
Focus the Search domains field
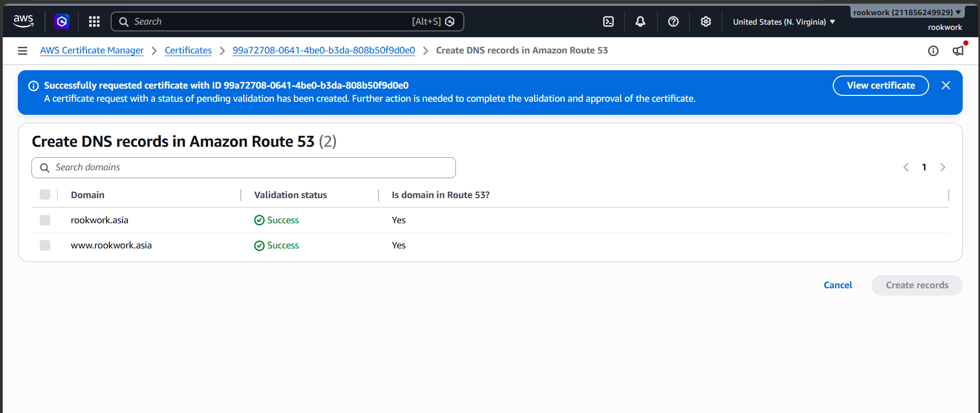tap(244, 168)
